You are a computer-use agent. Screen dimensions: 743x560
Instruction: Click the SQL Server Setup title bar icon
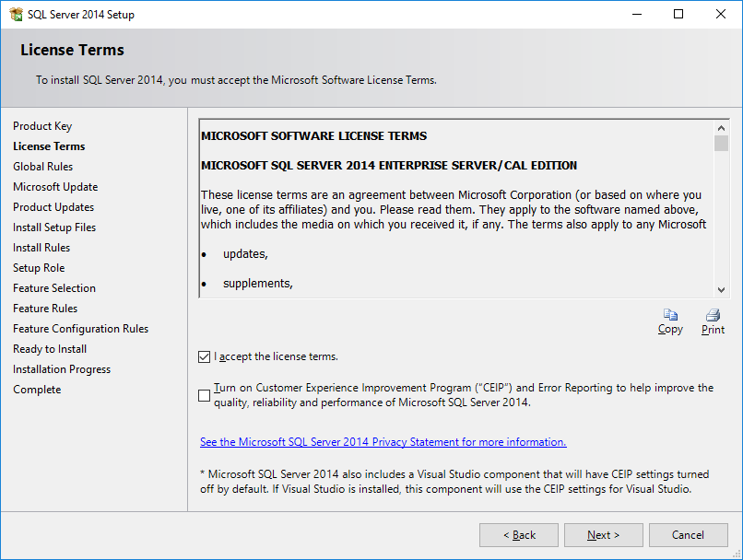pyautogui.click(x=16, y=14)
